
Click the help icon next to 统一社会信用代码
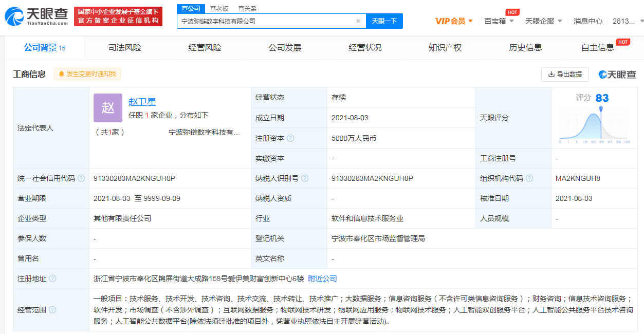coord(81,178)
